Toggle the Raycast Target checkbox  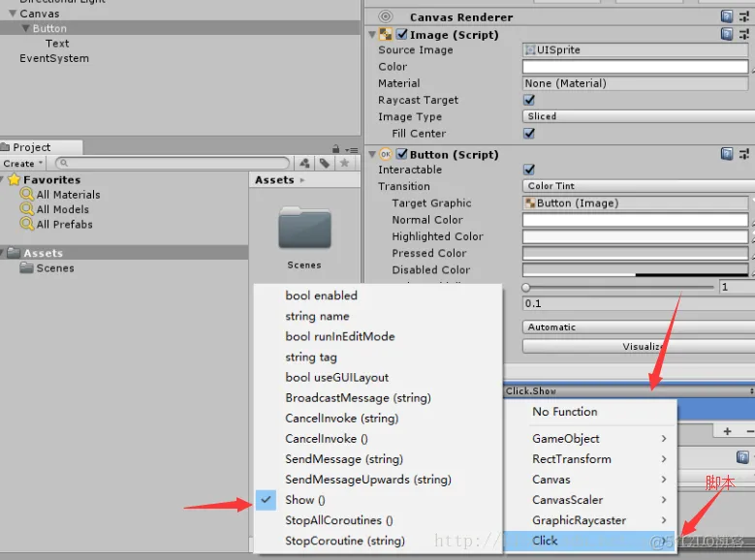[x=529, y=100]
